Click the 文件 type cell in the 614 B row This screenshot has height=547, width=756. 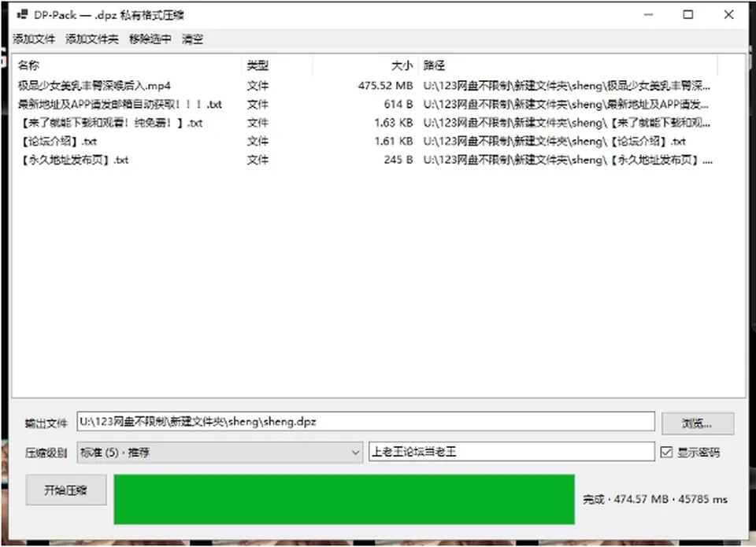(x=258, y=105)
